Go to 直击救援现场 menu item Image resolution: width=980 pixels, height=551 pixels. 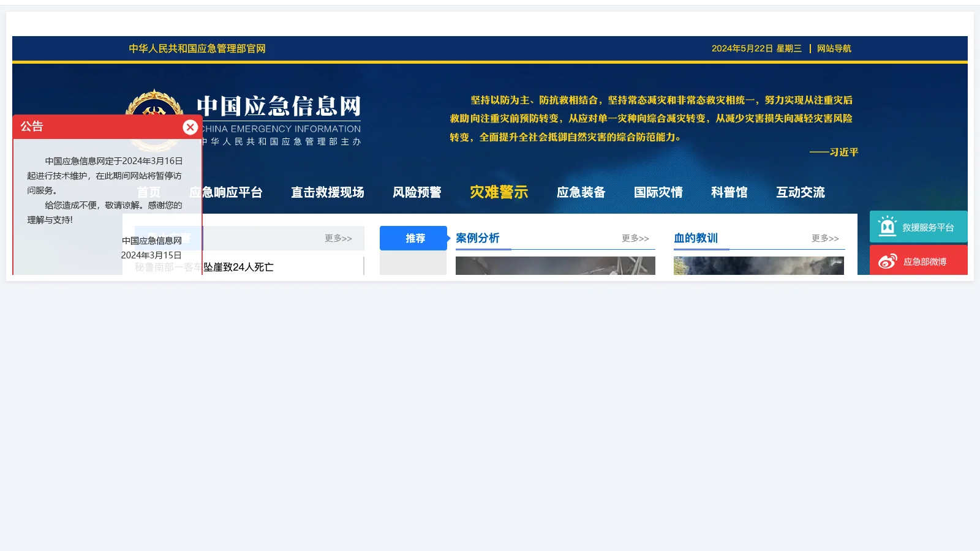coord(328,192)
